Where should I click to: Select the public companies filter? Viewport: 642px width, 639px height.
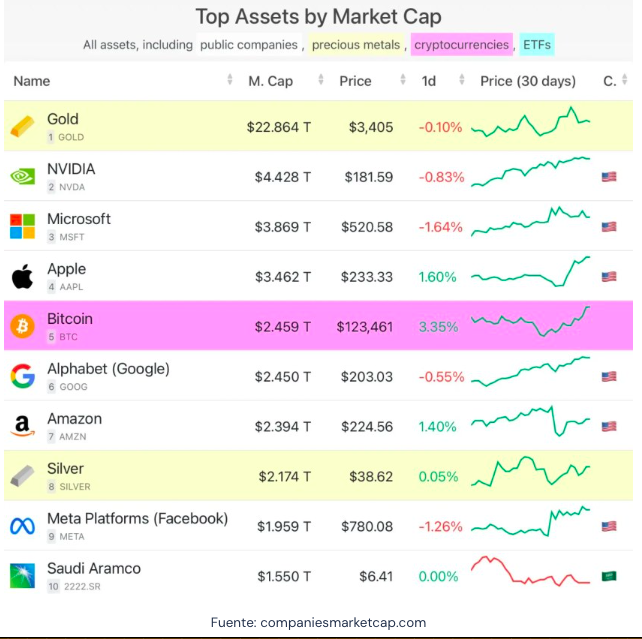point(249,45)
